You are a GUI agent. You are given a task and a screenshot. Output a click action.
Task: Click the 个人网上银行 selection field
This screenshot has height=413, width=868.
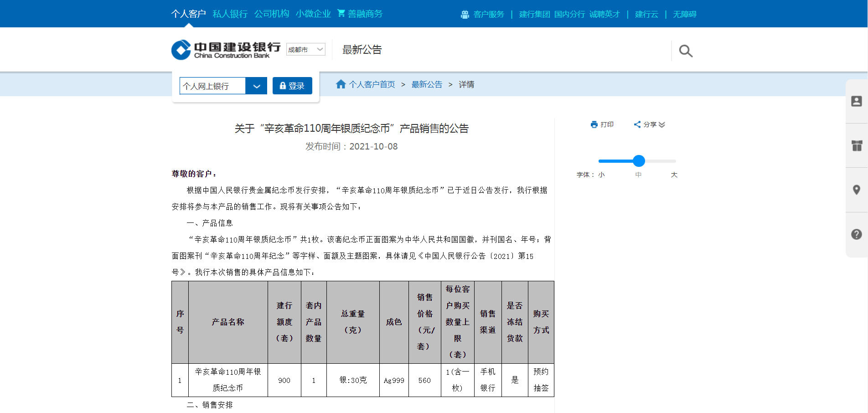[x=212, y=86]
